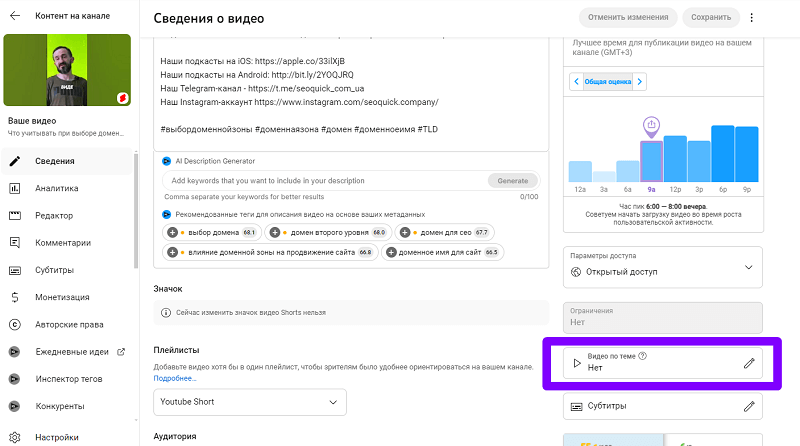Open Авторские права copyright icon
This screenshot has height=446, width=800.
tap(15, 325)
